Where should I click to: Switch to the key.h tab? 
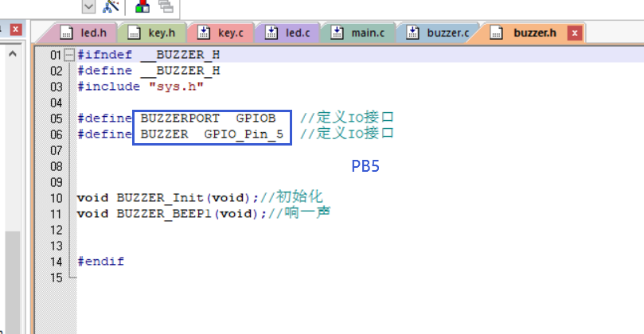152,33
